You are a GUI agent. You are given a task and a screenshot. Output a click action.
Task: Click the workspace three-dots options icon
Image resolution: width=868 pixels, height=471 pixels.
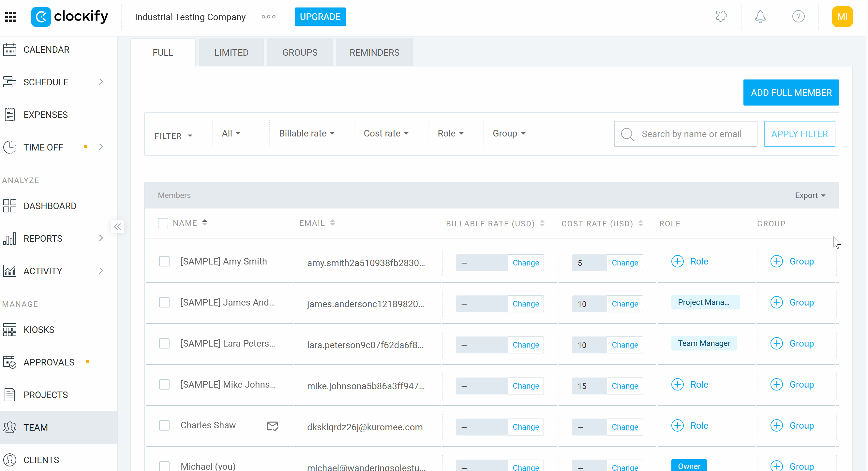[269, 17]
